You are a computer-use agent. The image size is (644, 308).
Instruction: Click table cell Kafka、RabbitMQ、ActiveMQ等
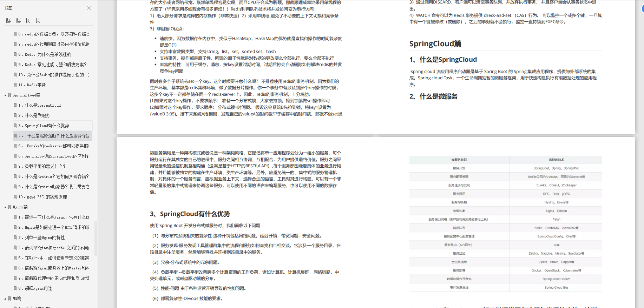[x=556, y=228]
